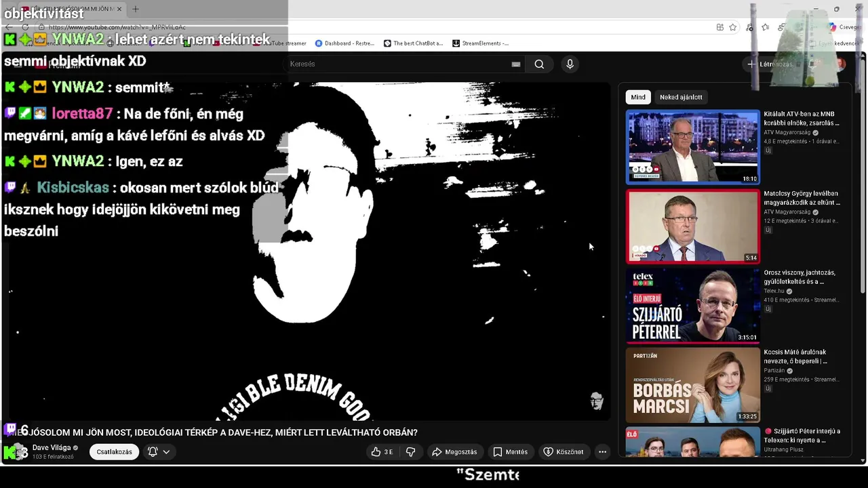Open the Létrehozás create button
This screenshot has height=488, width=868.
click(x=770, y=64)
